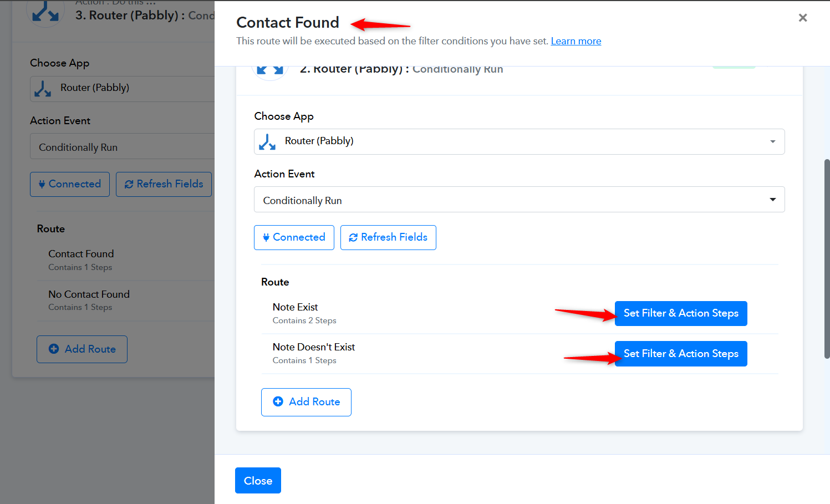Click 'Contains 1 Steps' under Note Doesn't Exist
Viewport: 830px width, 504px height.
pos(304,360)
